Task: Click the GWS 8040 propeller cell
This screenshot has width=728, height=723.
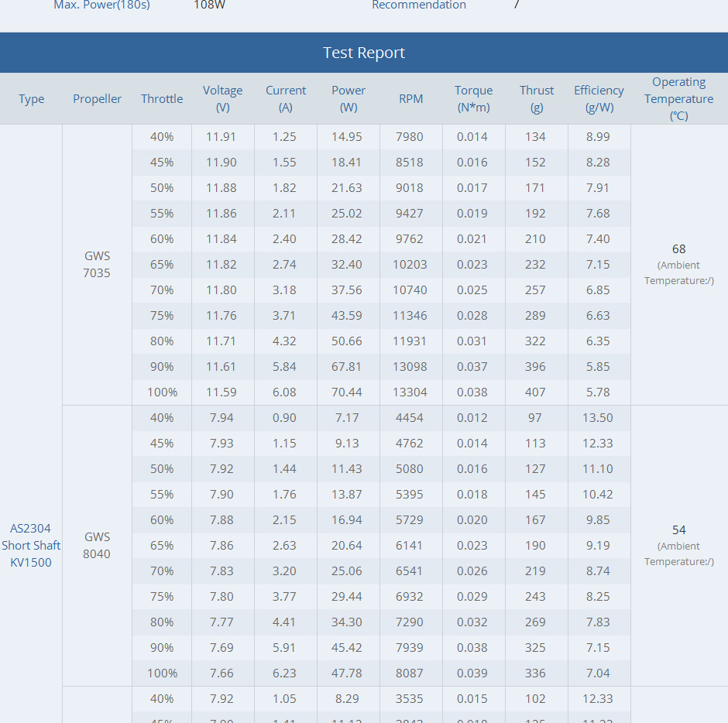Action: [x=97, y=545]
